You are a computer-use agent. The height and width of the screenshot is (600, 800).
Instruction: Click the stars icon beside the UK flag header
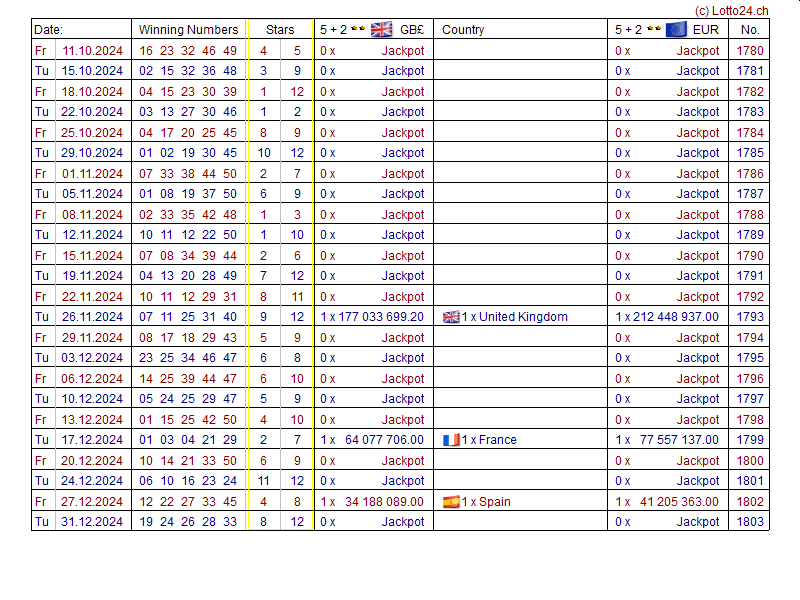358,29
